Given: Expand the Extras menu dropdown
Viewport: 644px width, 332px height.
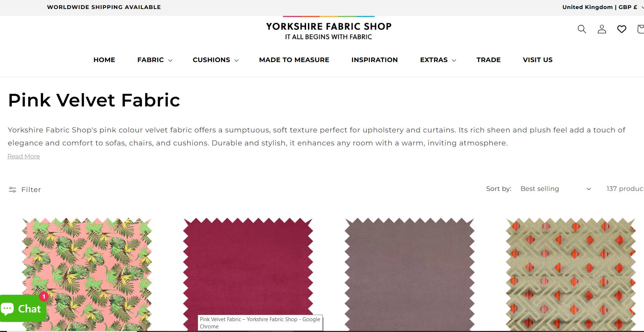Looking at the screenshot, I should click(x=438, y=60).
